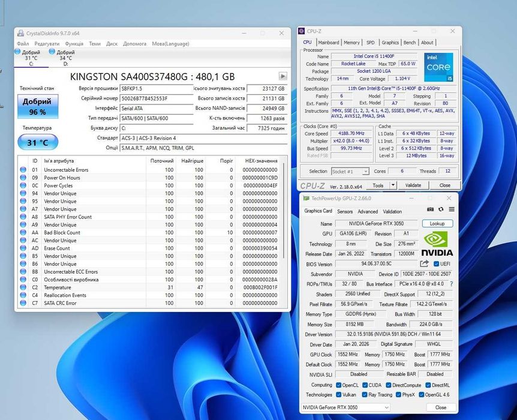This screenshot has height=420, width=517.
Task: Click the Driver Version field in GPU-Z
Action: coord(393,334)
